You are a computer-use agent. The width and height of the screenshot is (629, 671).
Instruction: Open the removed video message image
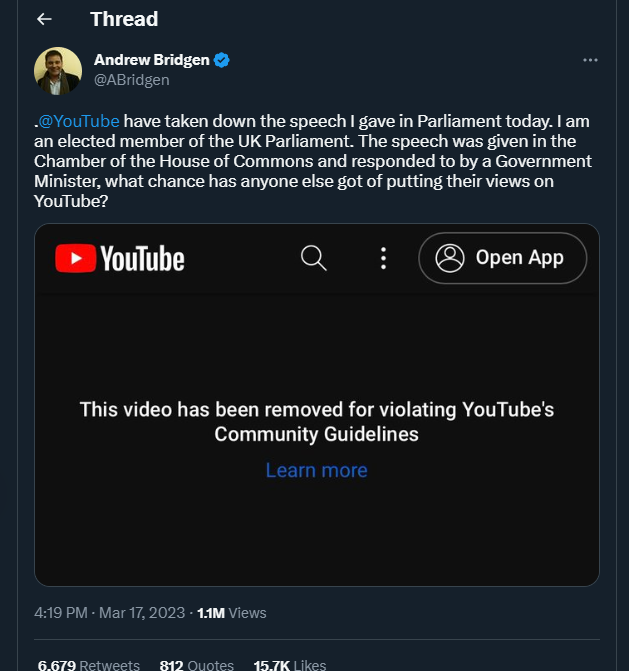pyautogui.click(x=316, y=420)
